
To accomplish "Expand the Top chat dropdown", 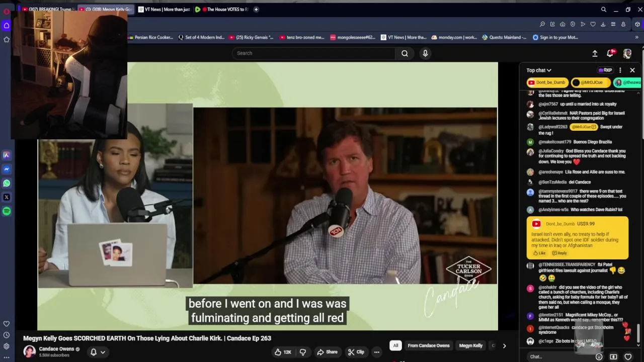I will [539, 70].
